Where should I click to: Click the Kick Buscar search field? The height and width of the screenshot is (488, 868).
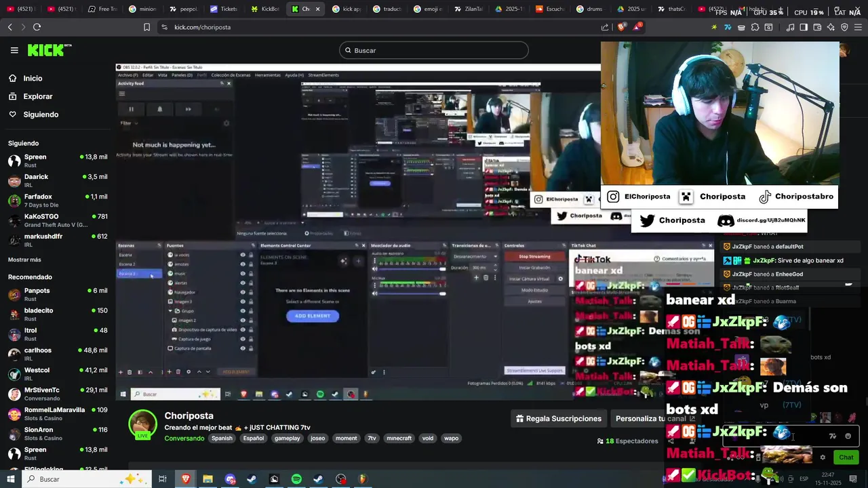434,50
